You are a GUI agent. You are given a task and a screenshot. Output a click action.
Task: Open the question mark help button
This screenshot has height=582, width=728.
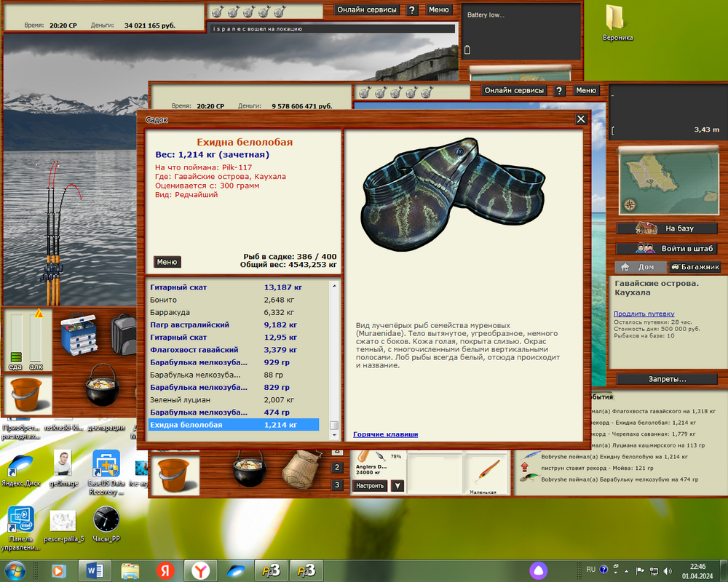click(x=559, y=90)
